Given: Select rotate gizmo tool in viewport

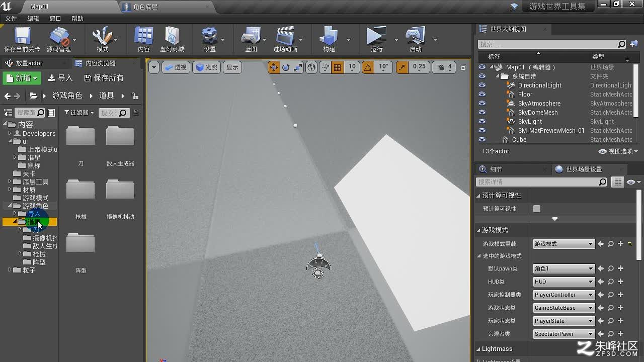Looking at the screenshot, I should coord(286,67).
